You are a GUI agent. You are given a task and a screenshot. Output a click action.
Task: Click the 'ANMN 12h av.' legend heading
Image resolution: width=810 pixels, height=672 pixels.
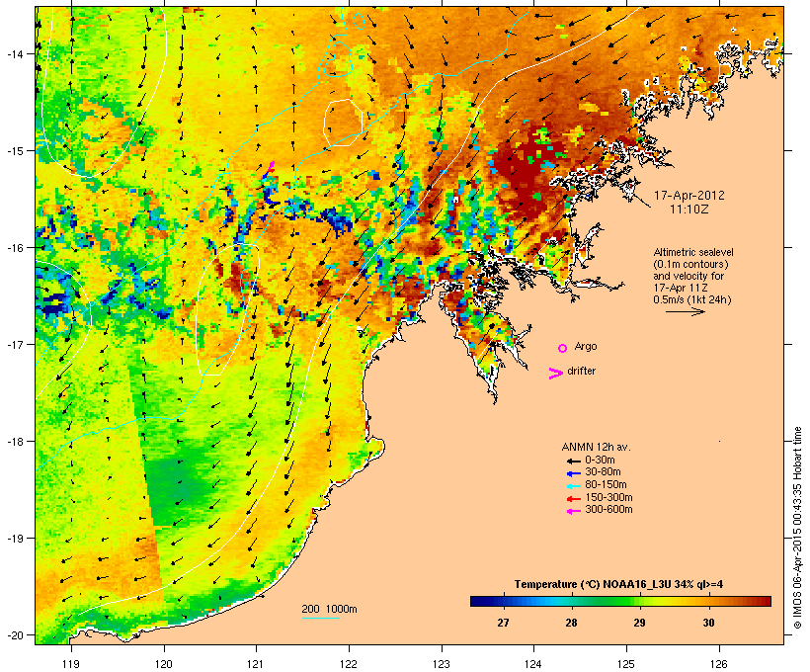tap(596, 447)
